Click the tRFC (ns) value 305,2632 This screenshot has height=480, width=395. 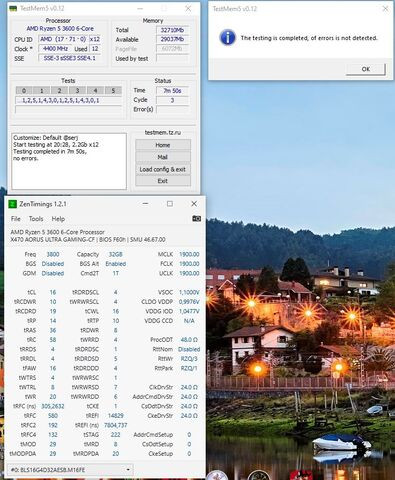pos(53,406)
